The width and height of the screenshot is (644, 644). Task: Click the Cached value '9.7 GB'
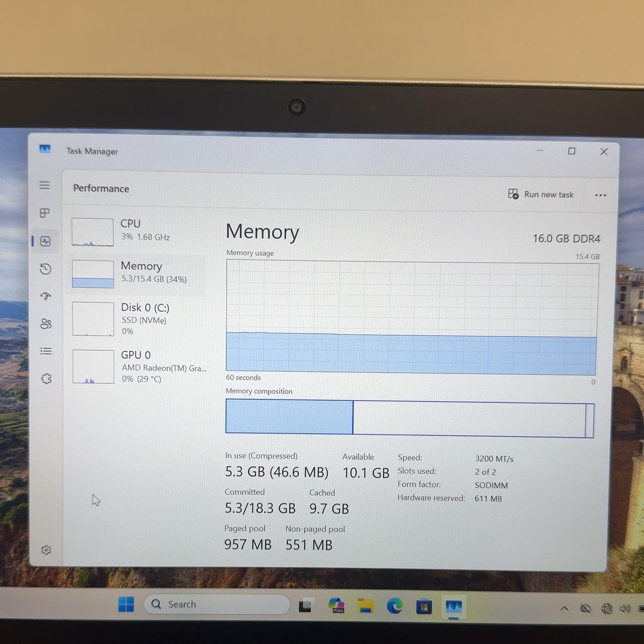point(329,508)
